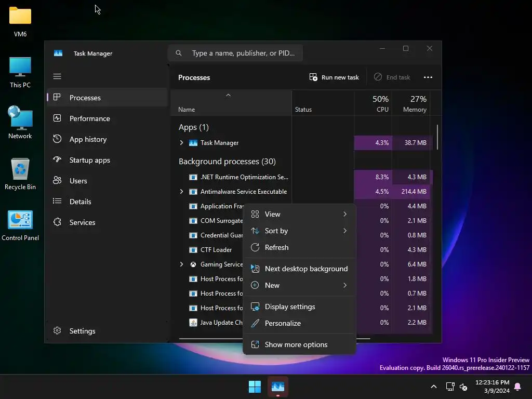Click the Apps (1) group header

click(194, 127)
